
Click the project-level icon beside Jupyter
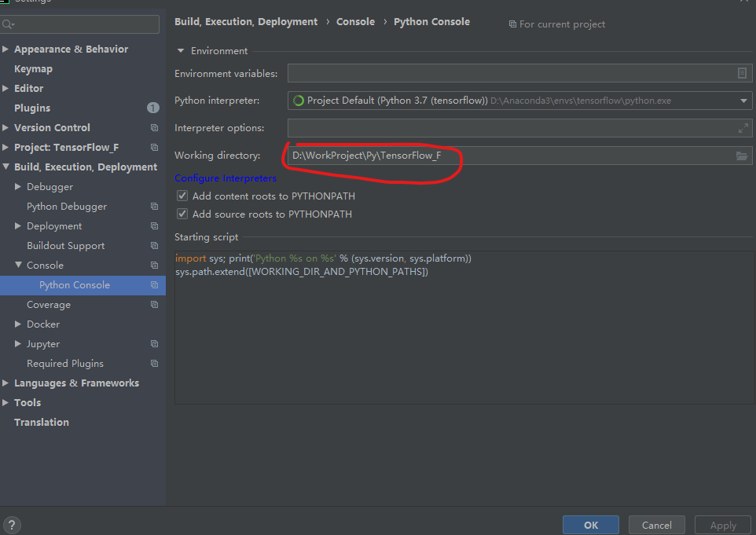click(x=155, y=343)
